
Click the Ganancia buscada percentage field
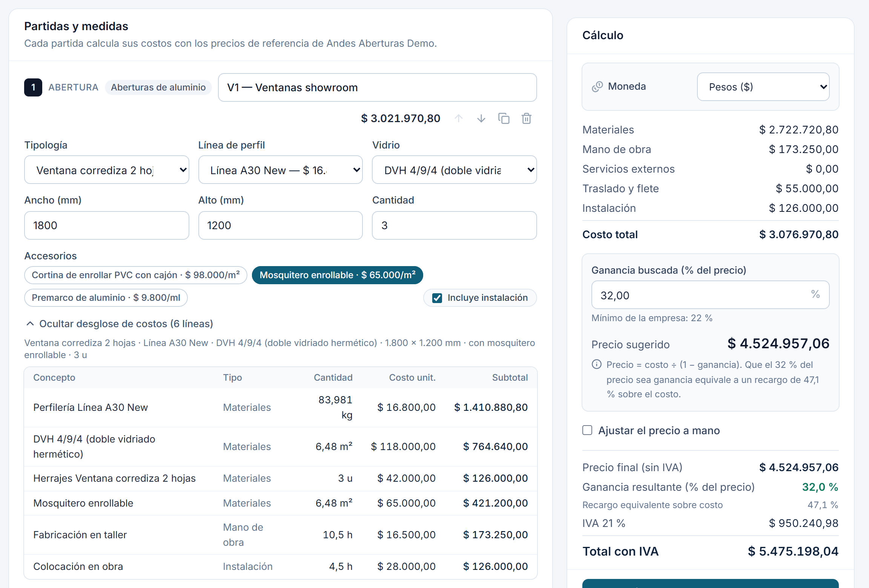tap(711, 295)
